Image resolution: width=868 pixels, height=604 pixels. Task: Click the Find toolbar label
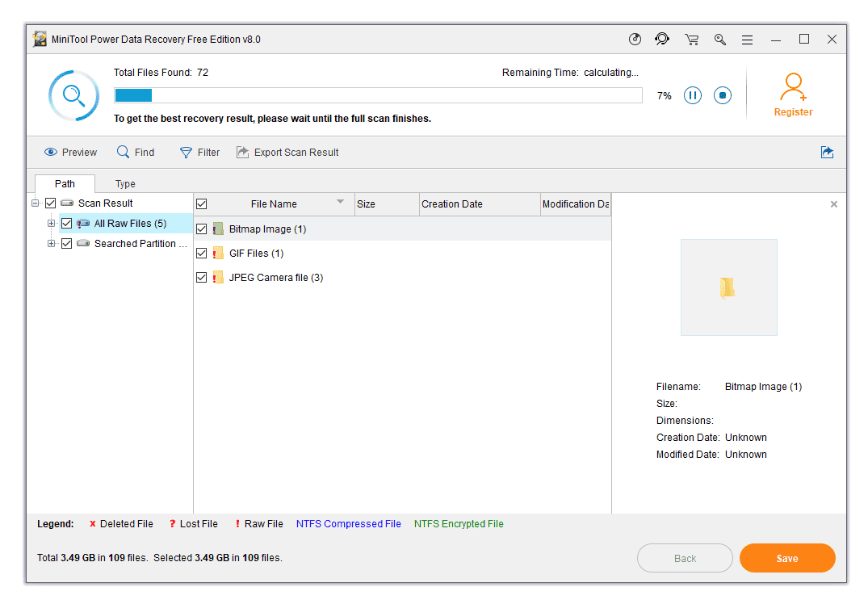coord(145,153)
